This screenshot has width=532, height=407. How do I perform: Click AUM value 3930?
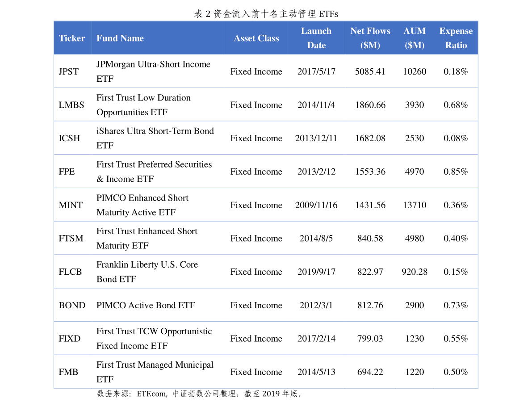(x=415, y=105)
